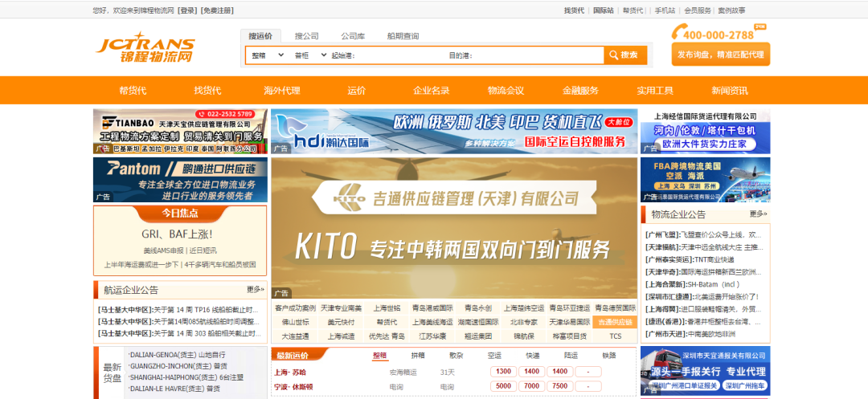This screenshot has width=868, height=399.
Task: Select the 散杂 tab in 最新运价
Action: 457,356
